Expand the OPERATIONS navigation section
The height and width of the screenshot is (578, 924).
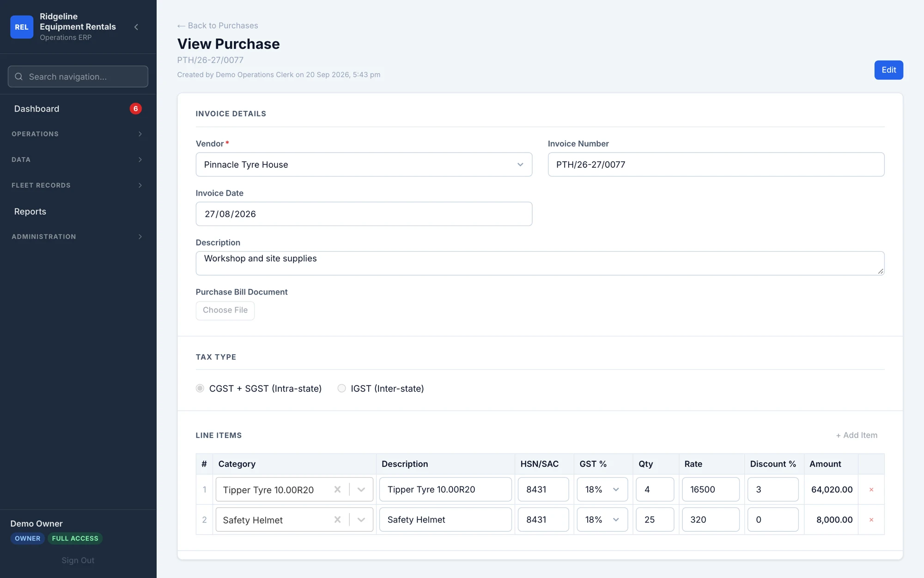click(78, 134)
